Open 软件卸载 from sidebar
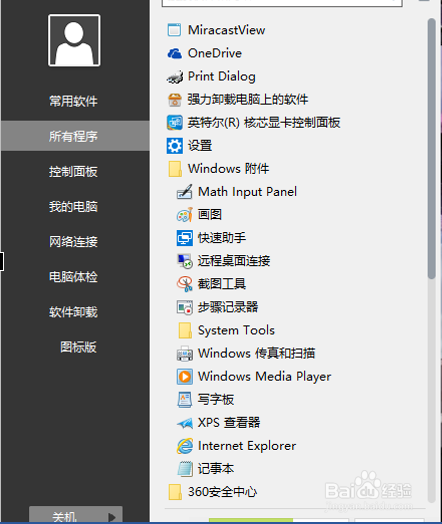This screenshot has width=442, height=524. click(73, 312)
